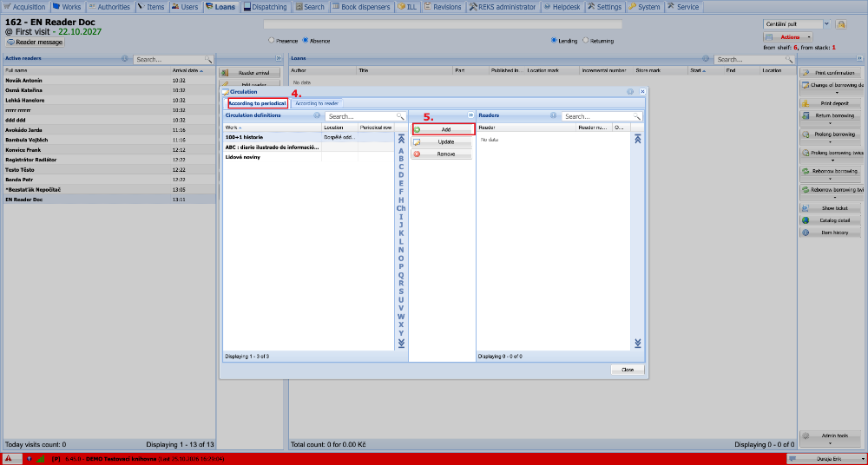Click info icon in Circulation definitions header
Image resolution: width=868 pixels, height=465 pixels.
(317, 115)
